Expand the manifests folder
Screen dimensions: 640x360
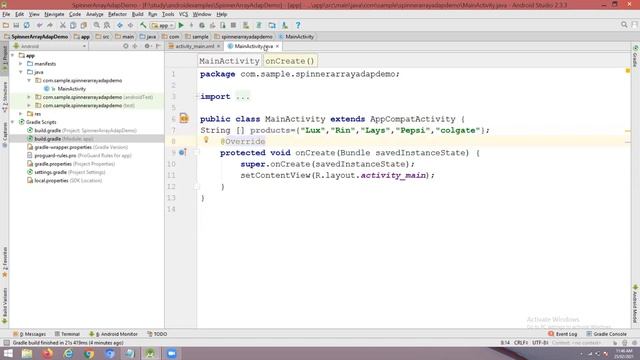click(21, 64)
